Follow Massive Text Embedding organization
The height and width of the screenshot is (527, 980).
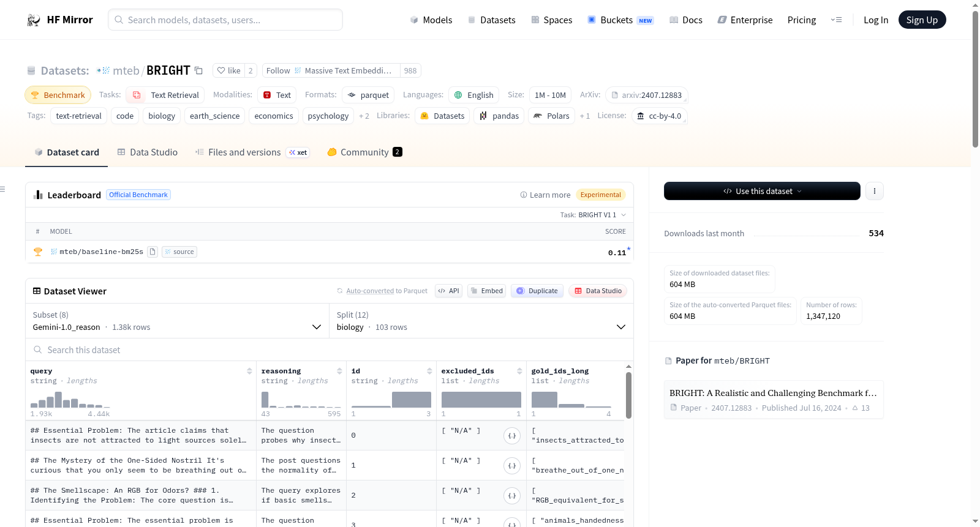pyautogui.click(x=331, y=70)
